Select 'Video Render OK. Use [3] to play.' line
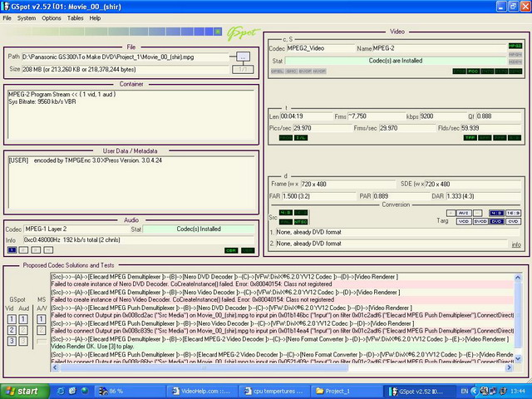The width and height of the screenshot is (532, 399). (282, 347)
